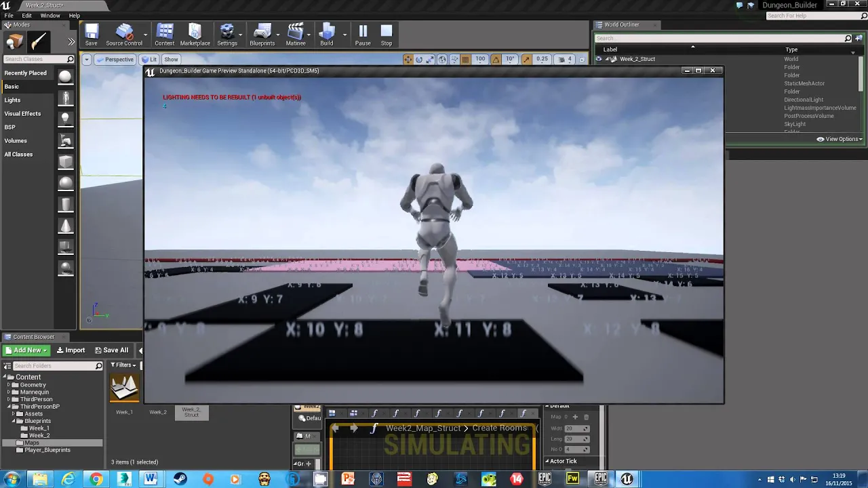Click the Build toolbar icon

327,35
